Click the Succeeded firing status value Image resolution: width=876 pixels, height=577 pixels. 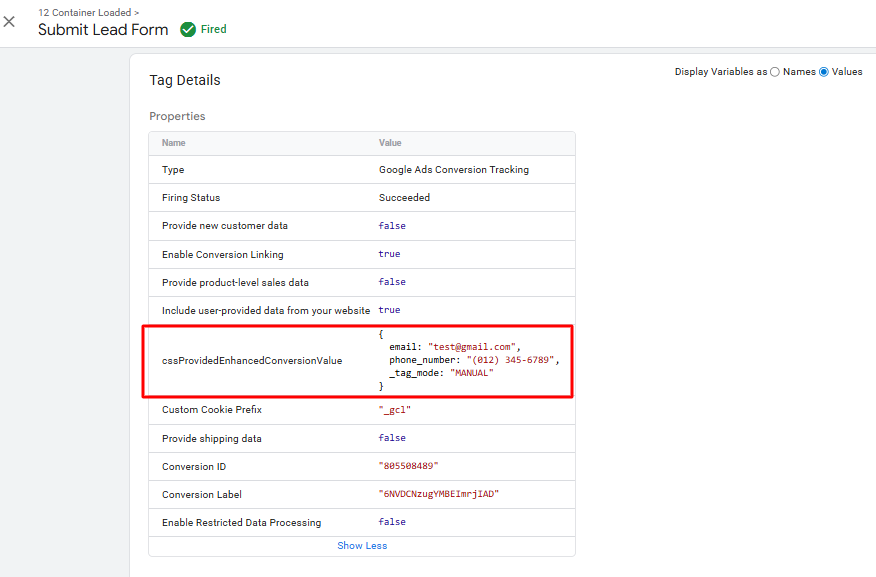pyautogui.click(x=404, y=197)
